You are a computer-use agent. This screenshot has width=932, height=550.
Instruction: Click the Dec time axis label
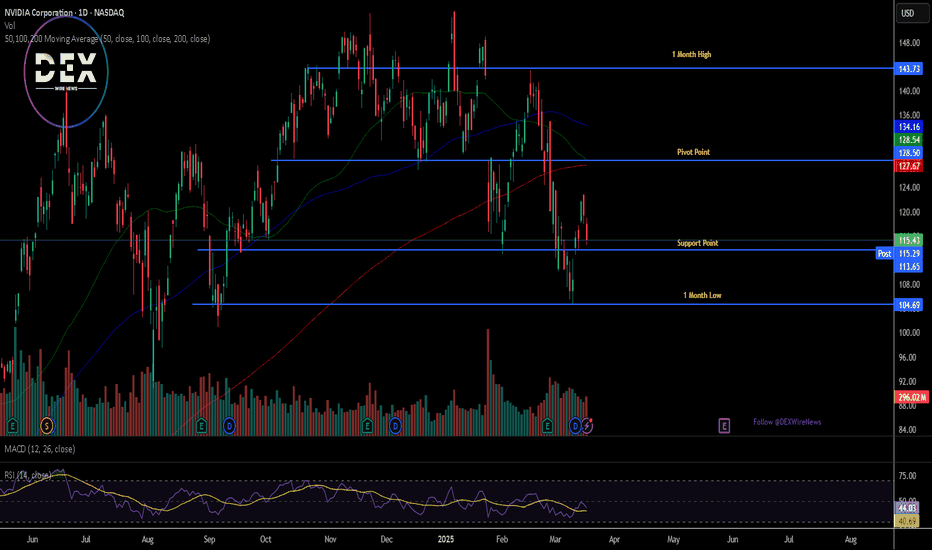point(386,540)
